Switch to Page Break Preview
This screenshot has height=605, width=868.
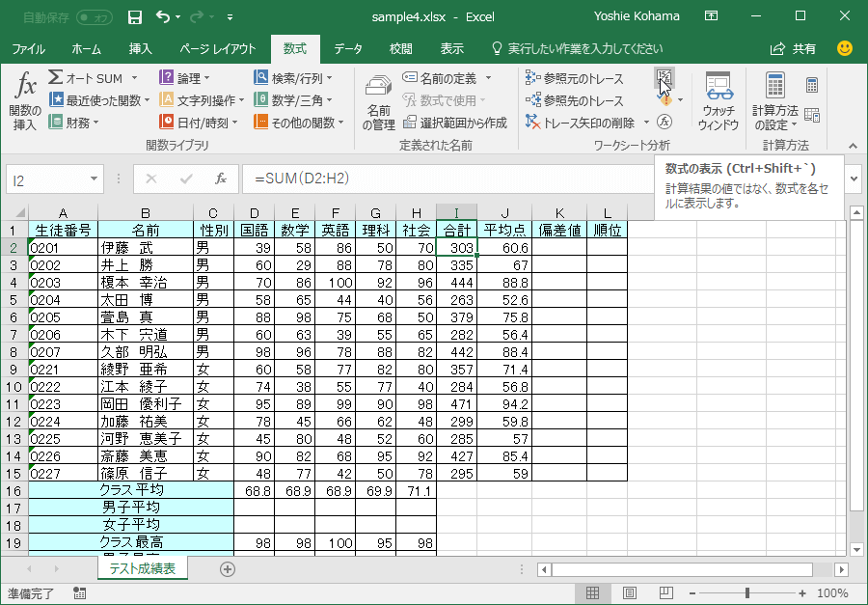coord(665,593)
